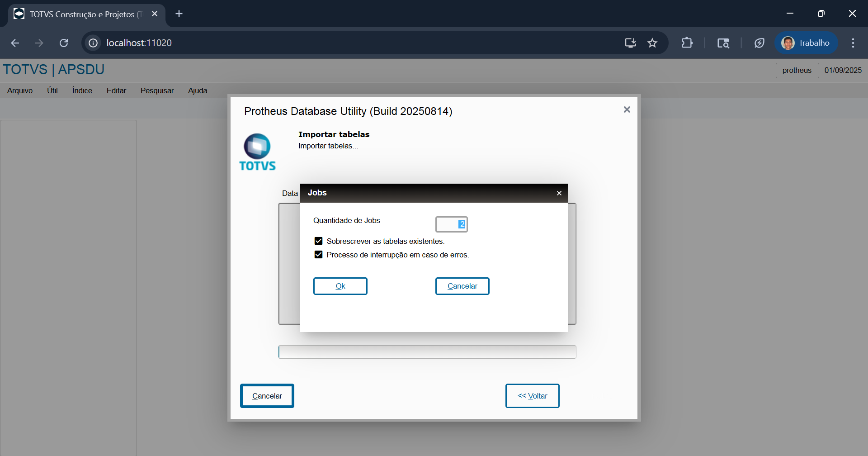Close the Jobs dialog

coord(559,193)
